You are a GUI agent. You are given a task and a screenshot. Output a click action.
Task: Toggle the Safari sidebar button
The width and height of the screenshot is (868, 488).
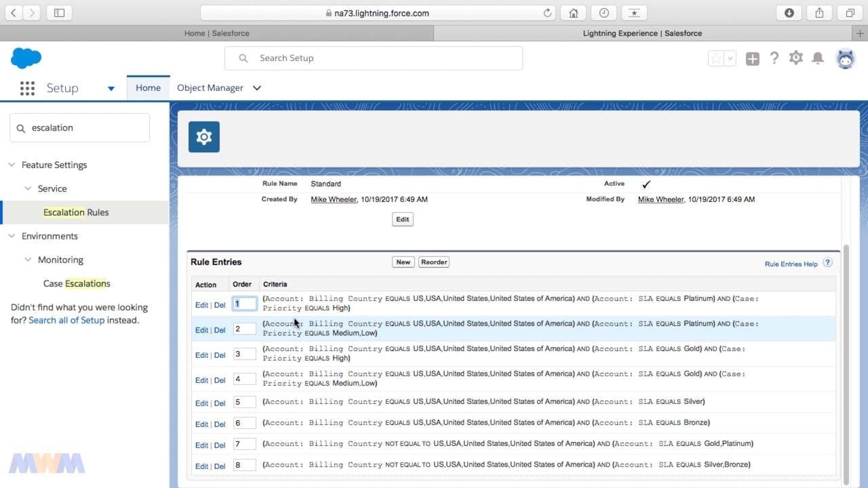59,13
